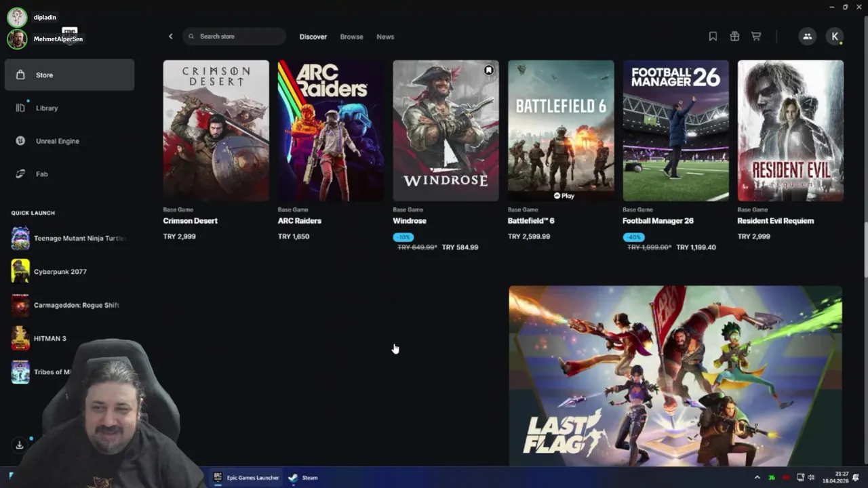This screenshot has height=488, width=868.
Task: Open Battlefield 6 cover art
Action: pos(561,130)
